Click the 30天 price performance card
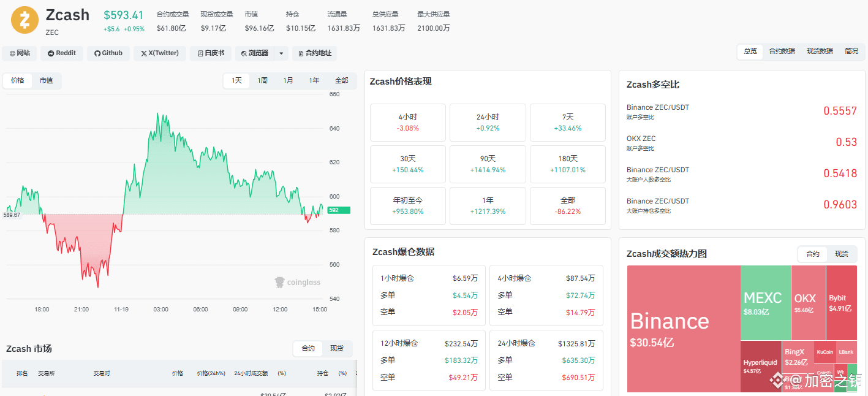 point(408,164)
